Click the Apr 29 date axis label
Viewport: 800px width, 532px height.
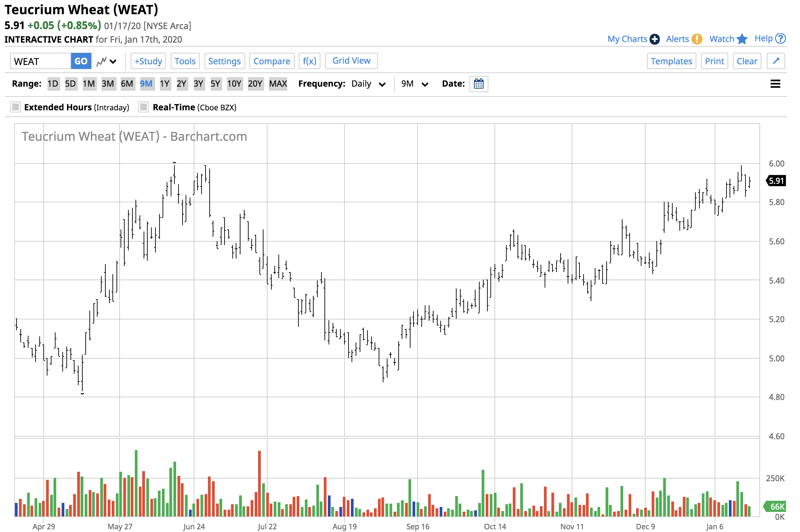pos(43,527)
